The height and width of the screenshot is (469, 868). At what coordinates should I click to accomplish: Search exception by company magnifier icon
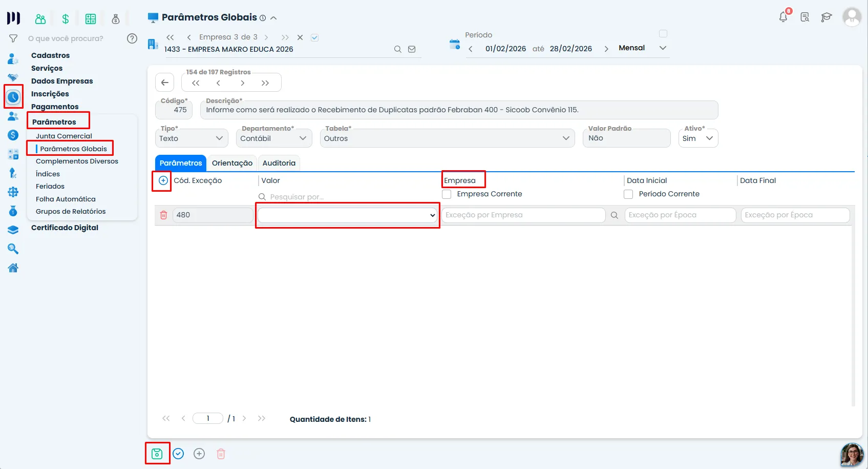615,215
